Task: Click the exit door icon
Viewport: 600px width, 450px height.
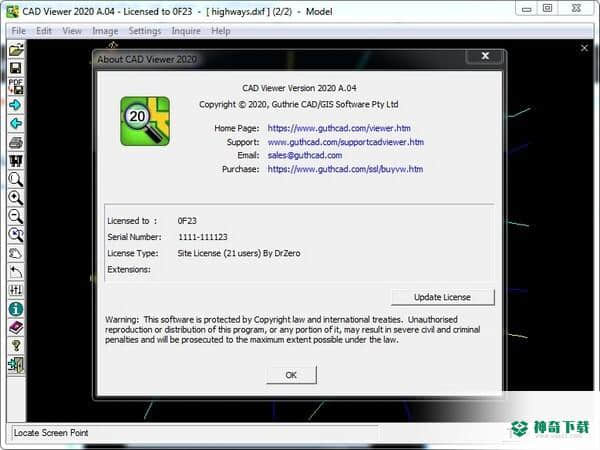Action: tap(16, 365)
